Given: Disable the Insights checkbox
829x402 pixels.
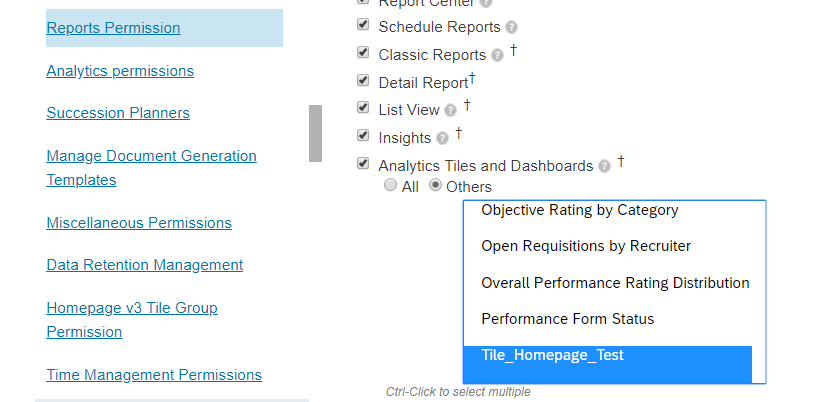Looking at the screenshot, I should [x=363, y=135].
